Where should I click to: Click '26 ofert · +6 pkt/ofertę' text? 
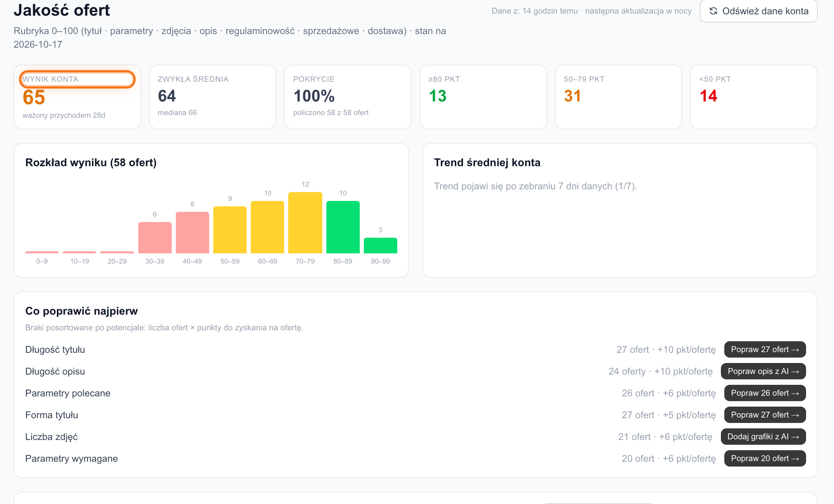[x=669, y=393]
